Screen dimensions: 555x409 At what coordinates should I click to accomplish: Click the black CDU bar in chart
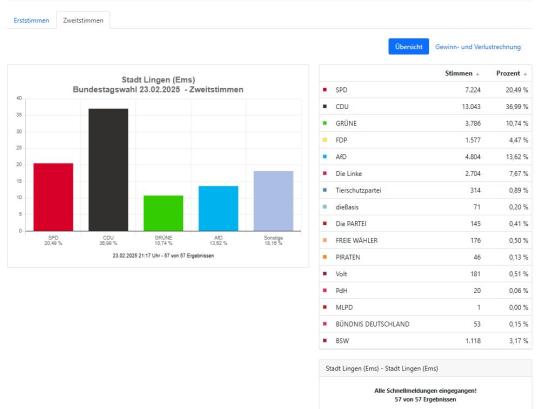click(x=108, y=170)
